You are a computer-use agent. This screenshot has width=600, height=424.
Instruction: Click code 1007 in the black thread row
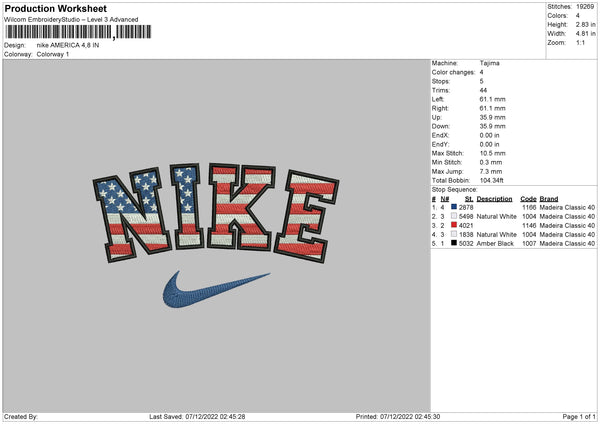tap(529, 244)
